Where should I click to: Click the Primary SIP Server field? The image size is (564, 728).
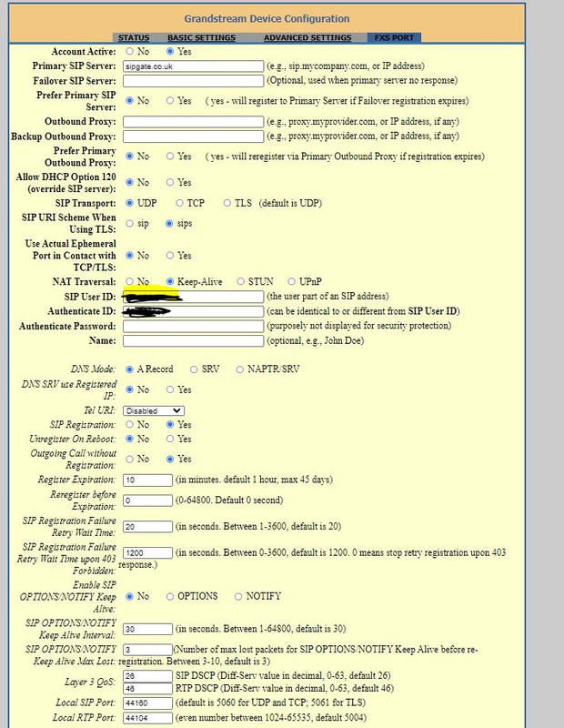point(193,66)
